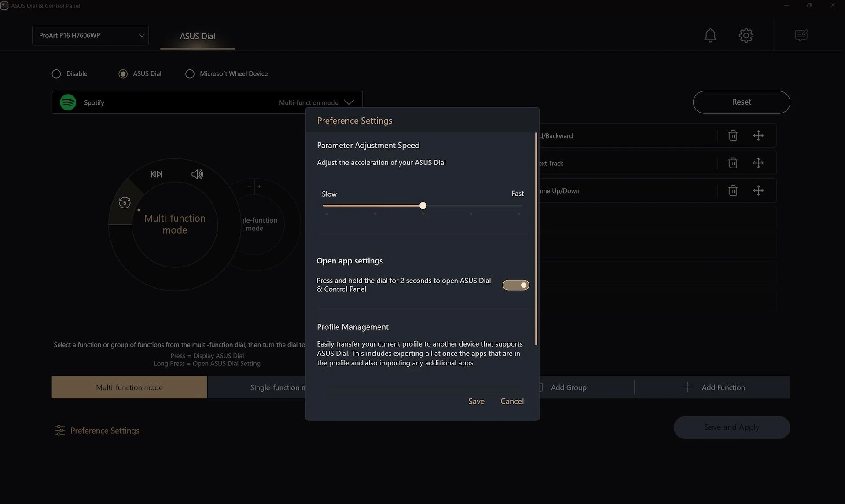The width and height of the screenshot is (845, 504).
Task: Click the ASUS Dial app title icon
Action: [4, 6]
